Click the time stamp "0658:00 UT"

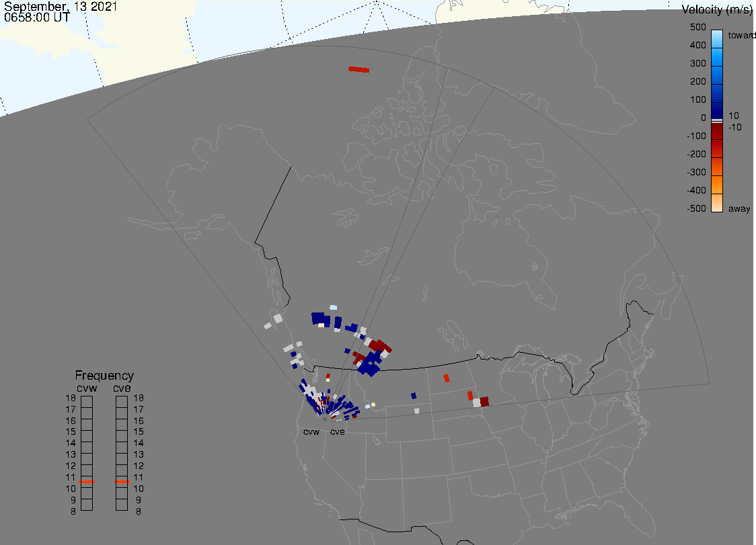(37, 17)
